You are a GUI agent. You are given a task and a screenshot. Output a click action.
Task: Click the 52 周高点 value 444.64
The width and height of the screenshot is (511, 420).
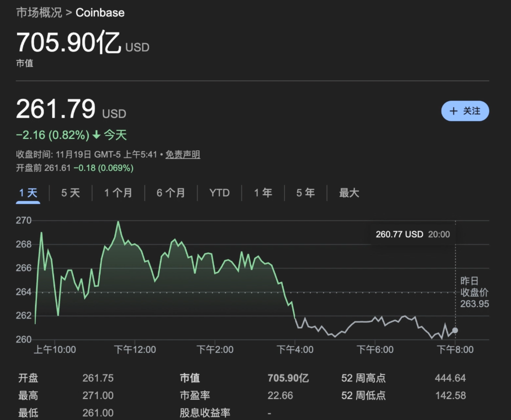point(450,378)
